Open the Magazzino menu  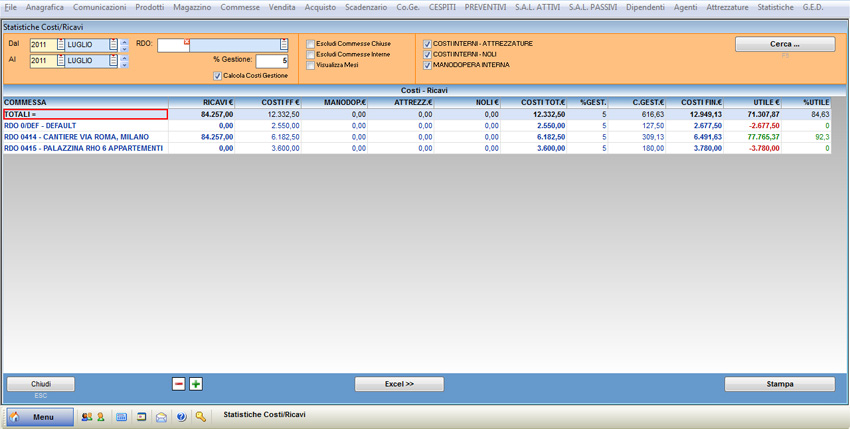192,7
